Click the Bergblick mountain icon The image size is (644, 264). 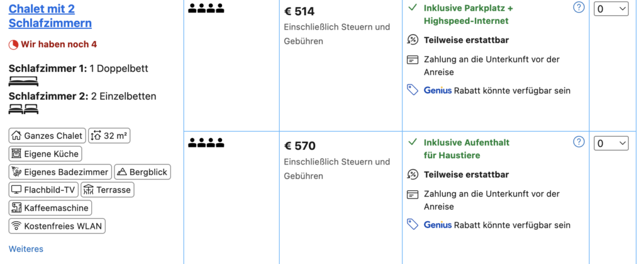121,172
